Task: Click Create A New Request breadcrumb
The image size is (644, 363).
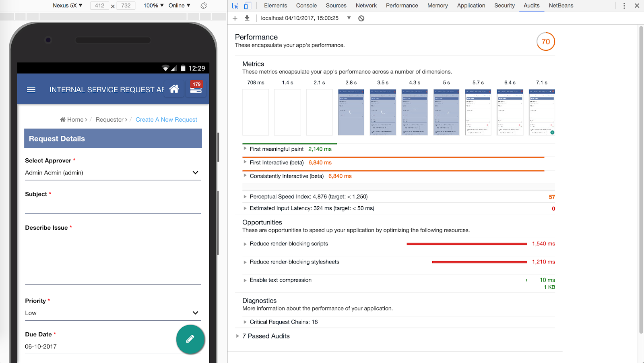Action: [166, 120]
